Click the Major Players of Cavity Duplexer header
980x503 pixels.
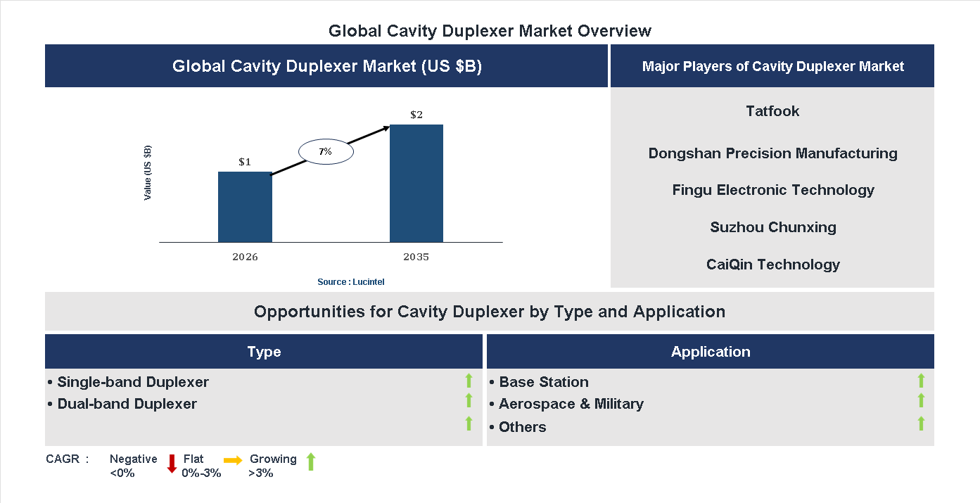(x=772, y=65)
